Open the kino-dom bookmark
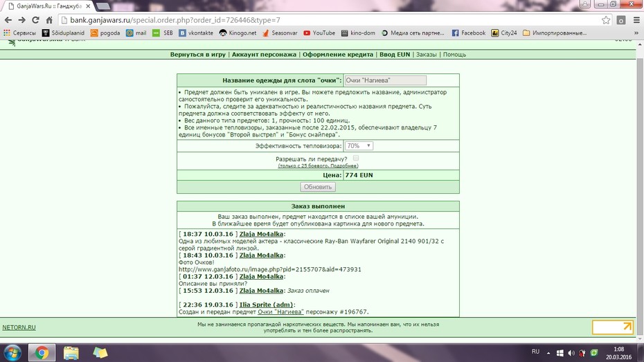 (x=358, y=33)
